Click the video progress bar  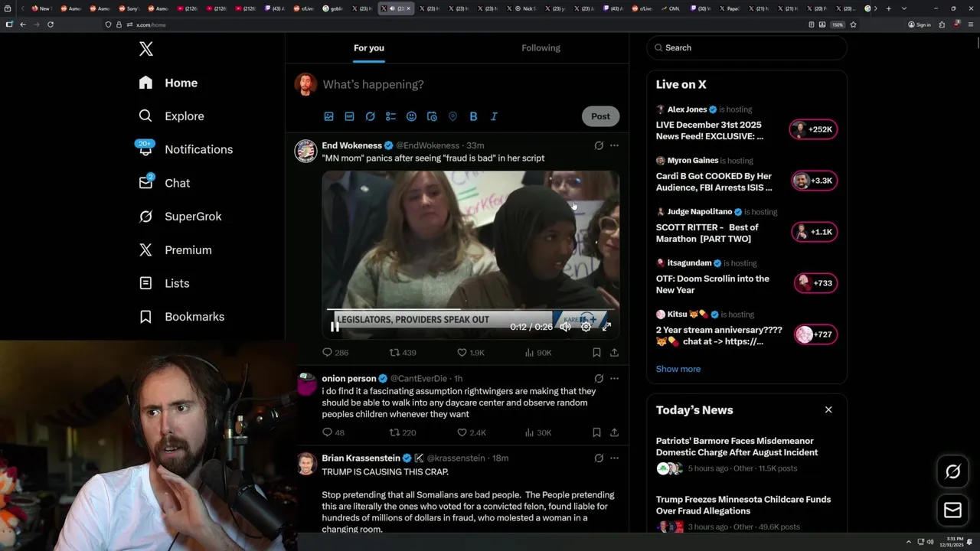(470, 310)
